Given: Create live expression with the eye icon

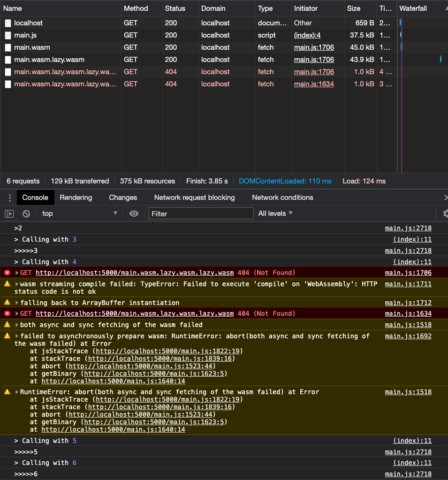Looking at the screenshot, I should coord(134,213).
